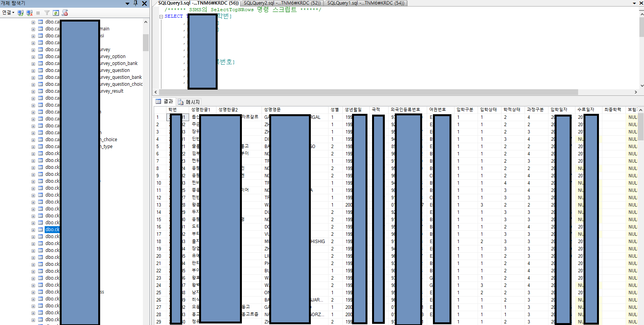Open the 연결 dropdown menu

tap(8, 13)
